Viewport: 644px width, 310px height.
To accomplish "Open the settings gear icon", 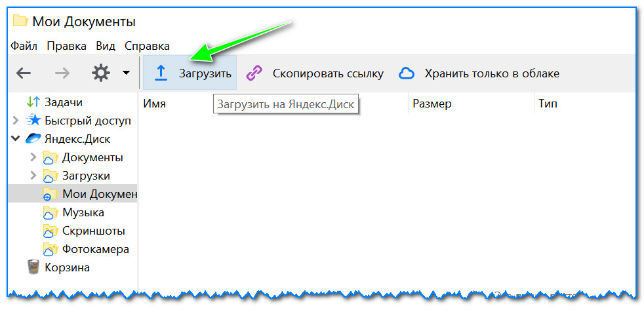I will point(101,73).
